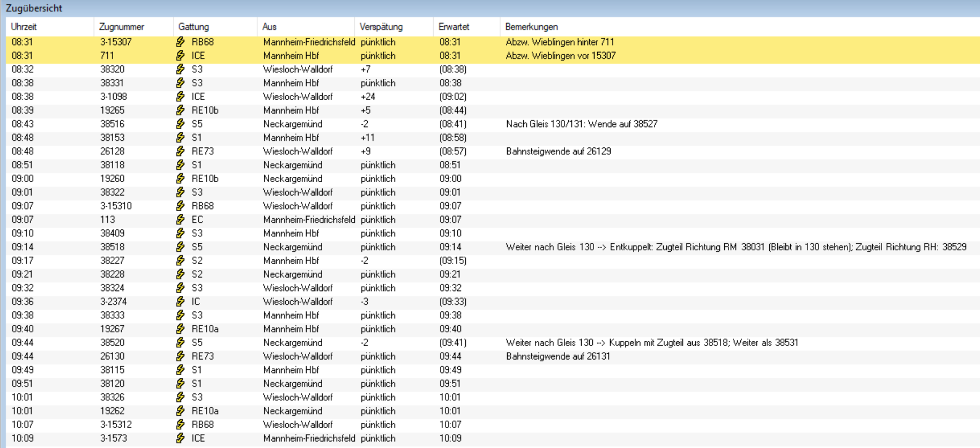This screenshot has width=980, height=448.
Task: Click the lightning icon for train 38516
Action: (x=181, y=124)
